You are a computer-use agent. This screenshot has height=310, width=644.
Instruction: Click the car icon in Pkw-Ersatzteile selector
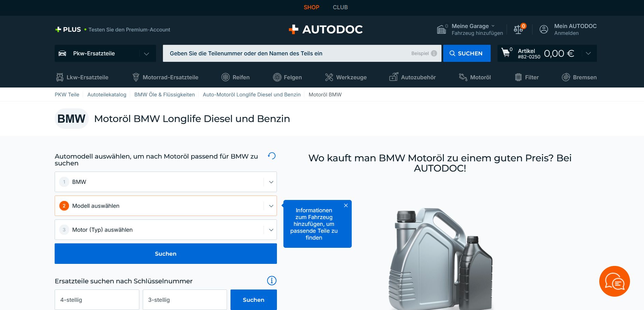[62, 53]
